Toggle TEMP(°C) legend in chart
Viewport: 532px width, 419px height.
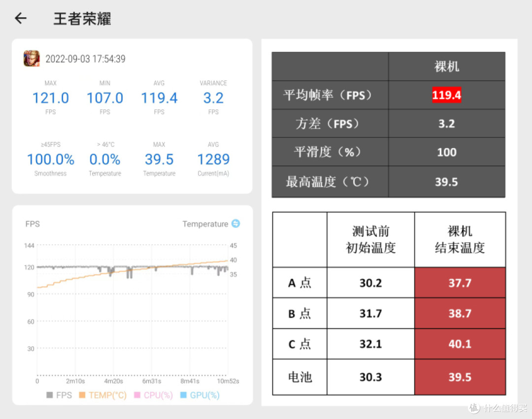point(102,395)
